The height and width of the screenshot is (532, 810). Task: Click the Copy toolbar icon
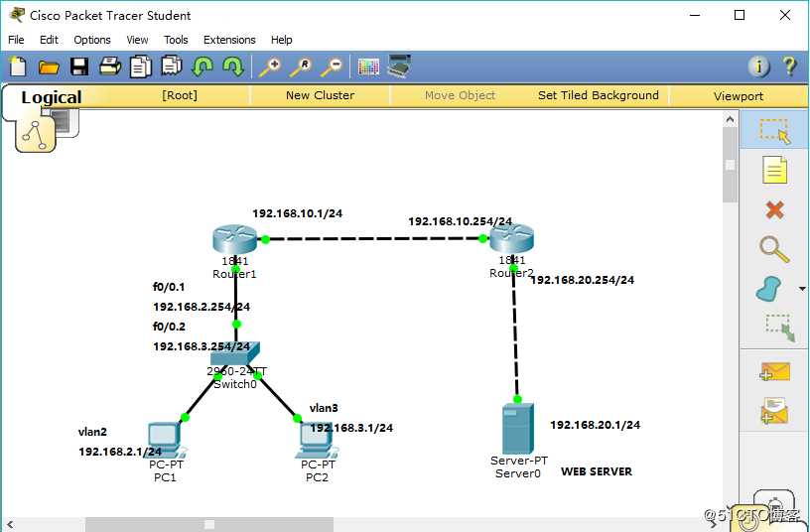[x=141, y=66]
